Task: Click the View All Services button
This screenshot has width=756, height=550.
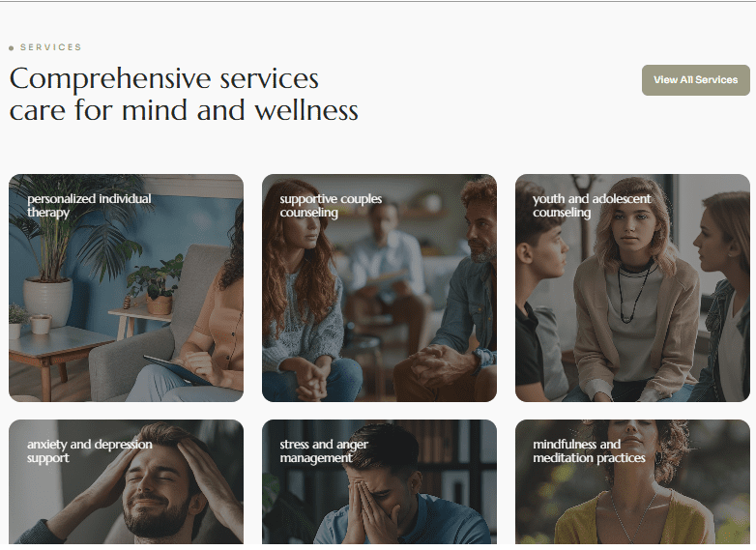Action: point(695,80)
